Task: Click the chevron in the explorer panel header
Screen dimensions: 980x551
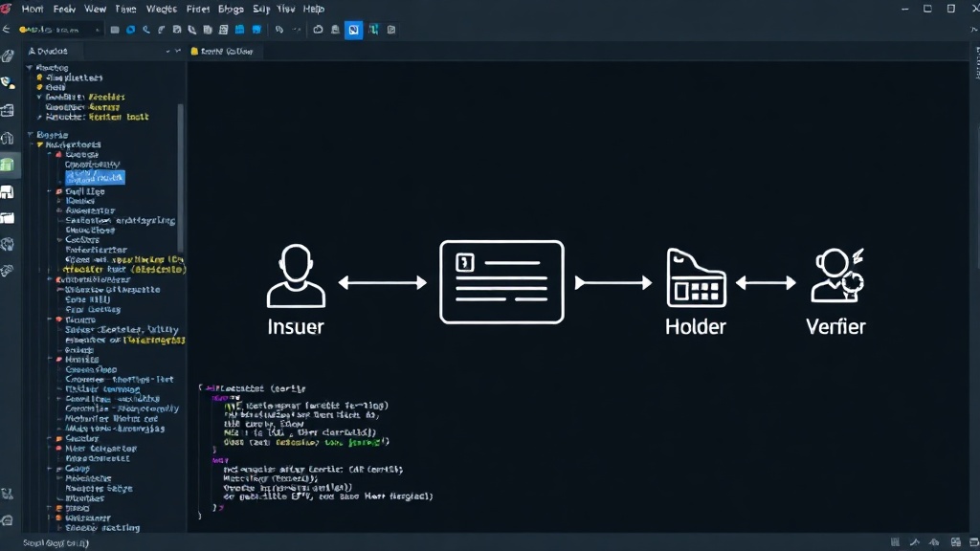Action: (x=167, y=52)
